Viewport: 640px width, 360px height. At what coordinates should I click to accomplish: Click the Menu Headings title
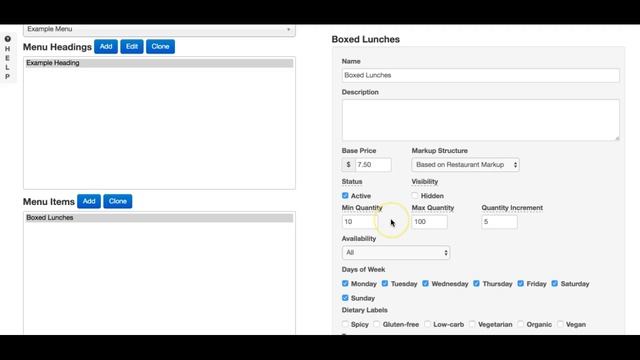[x=57, y=47]
